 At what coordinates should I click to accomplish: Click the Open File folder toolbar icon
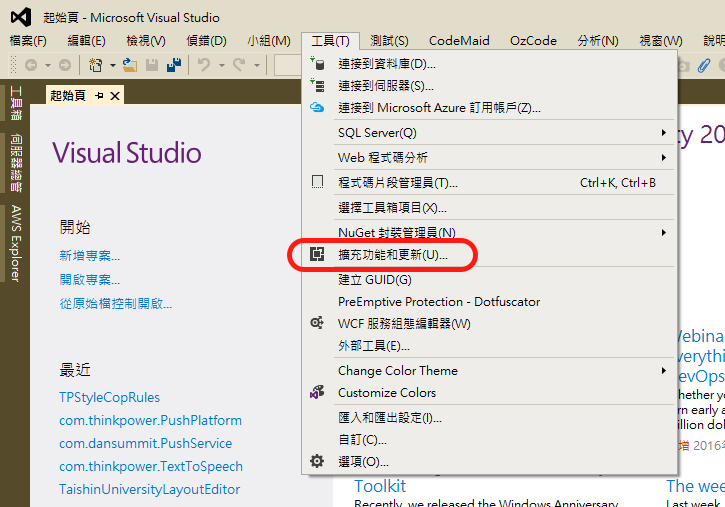130,65
